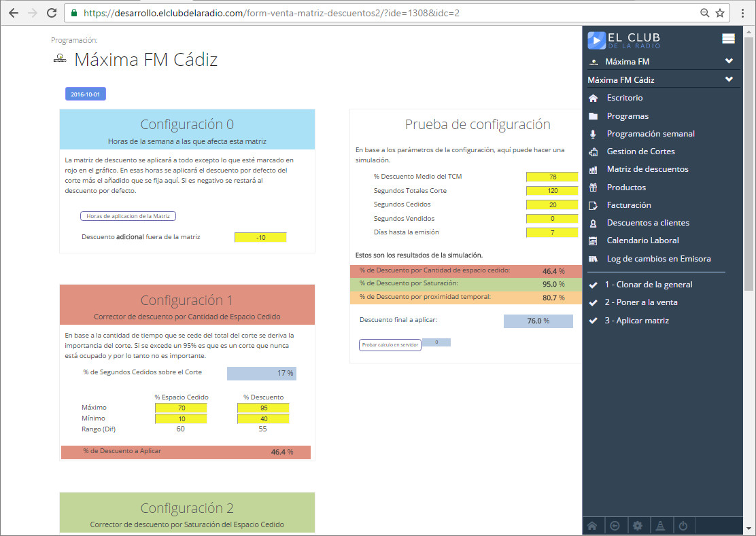
Task: Click the gift icon beside Productos
Action: (593, 187)
